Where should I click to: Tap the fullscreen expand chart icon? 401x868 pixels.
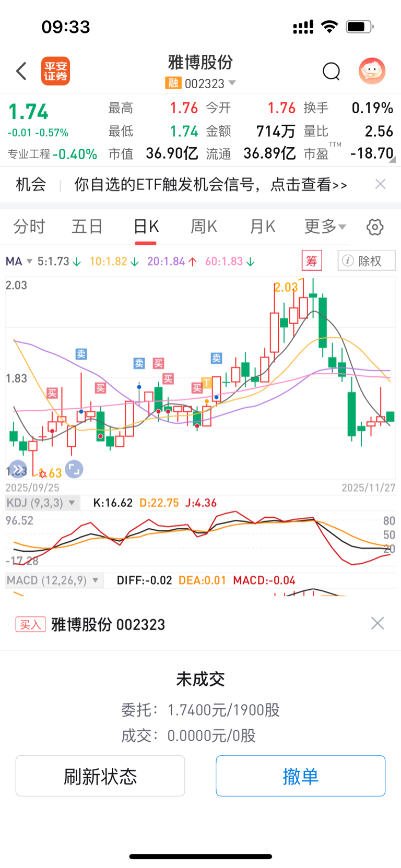coord(74,469)
